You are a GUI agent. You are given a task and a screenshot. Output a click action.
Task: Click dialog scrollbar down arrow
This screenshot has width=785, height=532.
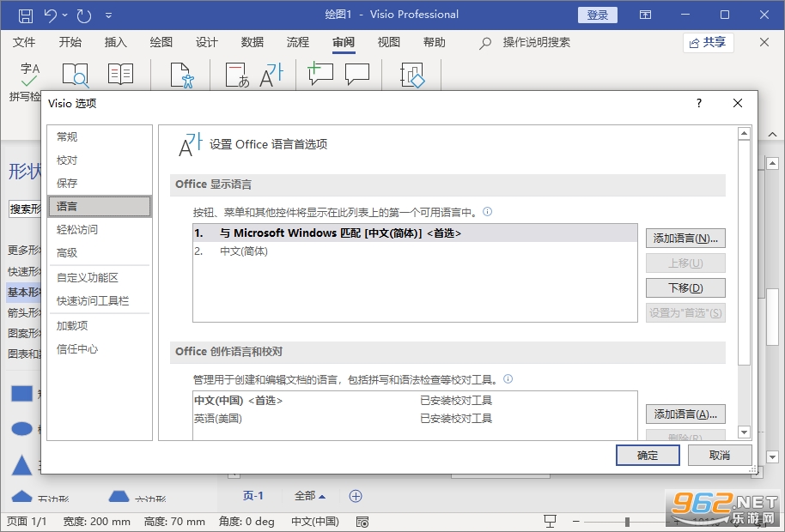[744, 432]
